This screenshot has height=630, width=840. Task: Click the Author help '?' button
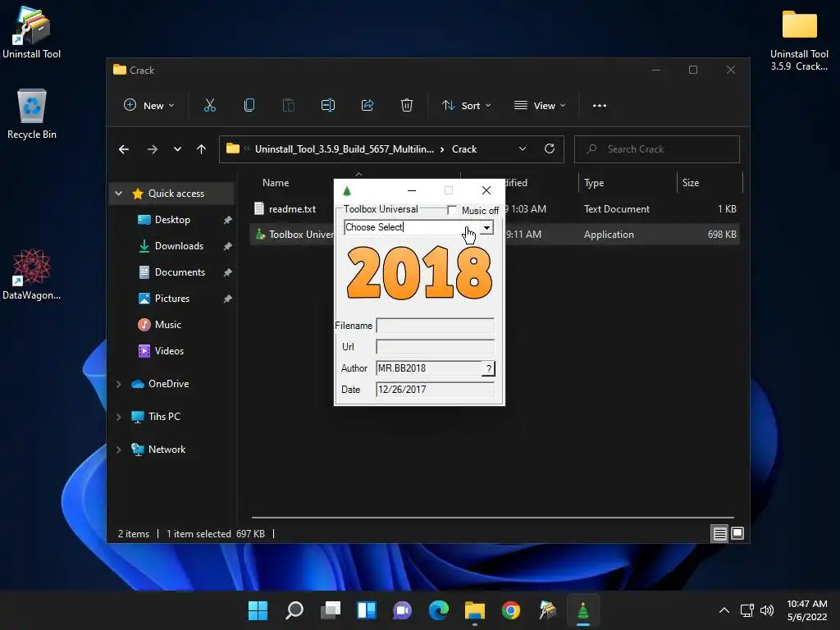pos(488,368)
